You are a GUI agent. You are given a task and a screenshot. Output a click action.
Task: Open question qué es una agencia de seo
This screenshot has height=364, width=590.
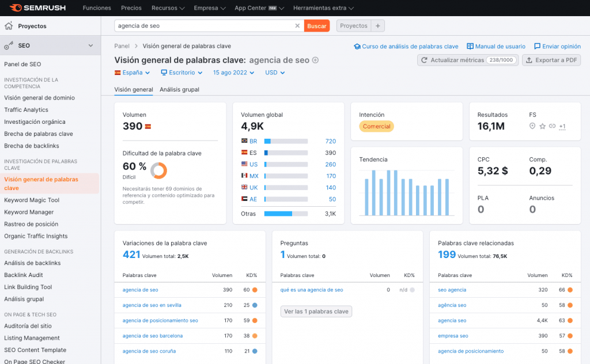point(312,290)
